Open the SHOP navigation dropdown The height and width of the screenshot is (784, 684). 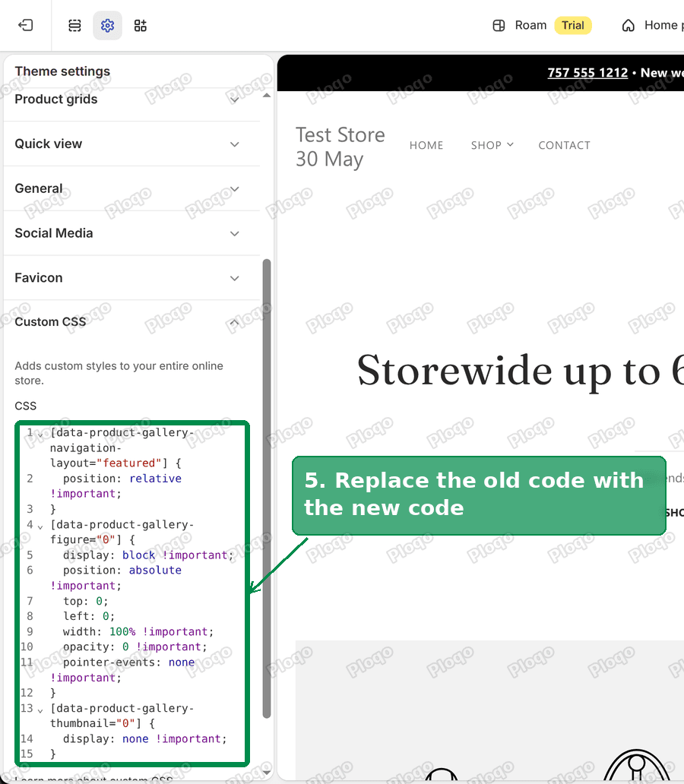coord(492,146)
